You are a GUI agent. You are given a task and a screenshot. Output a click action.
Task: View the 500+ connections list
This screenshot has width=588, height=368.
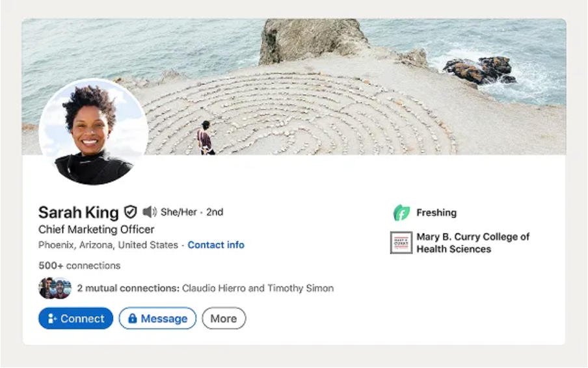[79, 265]
